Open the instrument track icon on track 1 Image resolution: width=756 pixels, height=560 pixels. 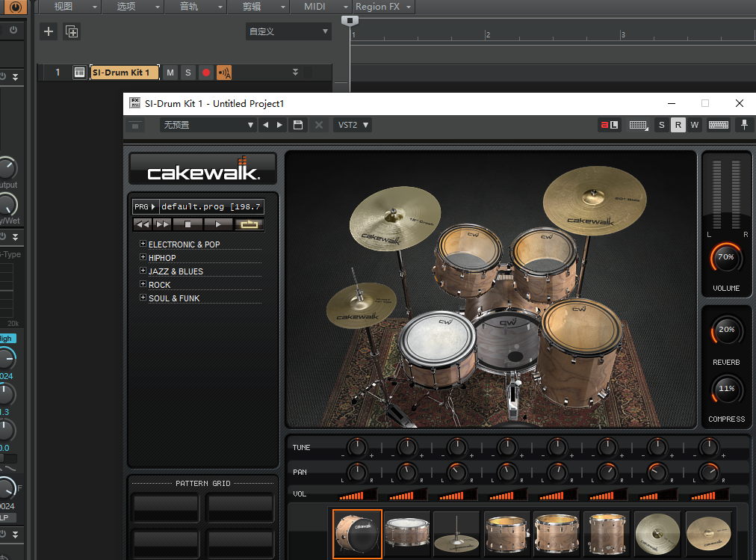pos(79,73)
